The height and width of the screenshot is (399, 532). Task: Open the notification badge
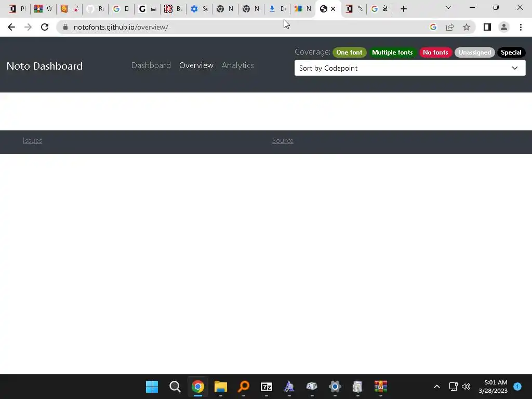[517, 387]
